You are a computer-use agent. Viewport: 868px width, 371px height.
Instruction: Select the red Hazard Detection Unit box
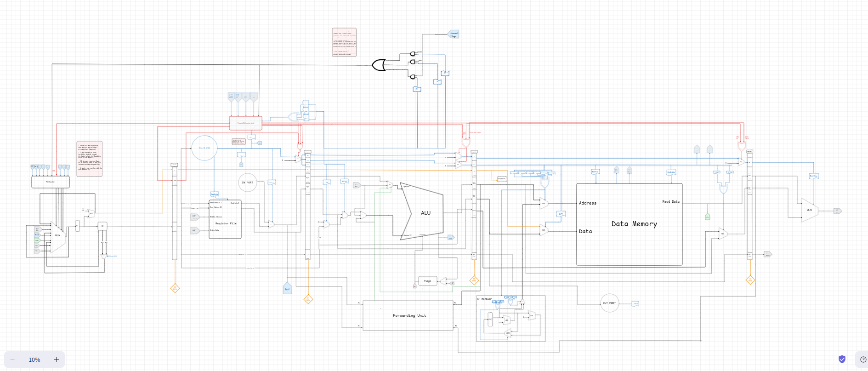click(x=246, y=123)
